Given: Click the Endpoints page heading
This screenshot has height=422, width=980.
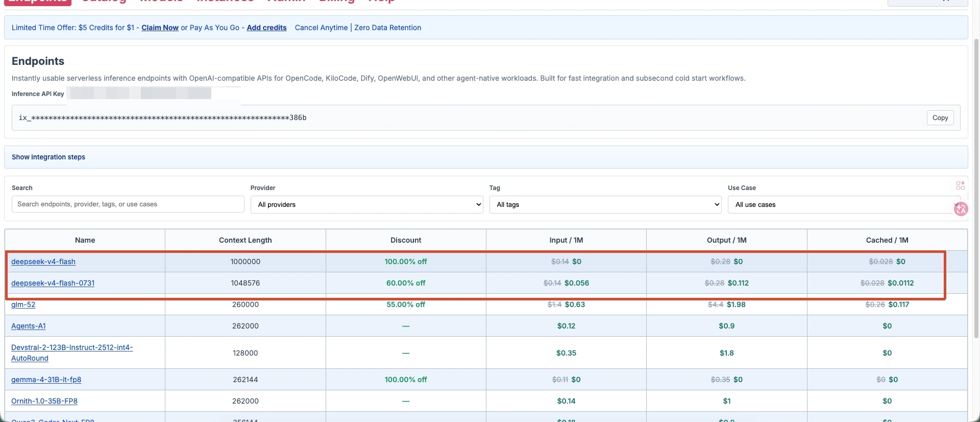Looking at the screenshot, I should tap(38, 61).
